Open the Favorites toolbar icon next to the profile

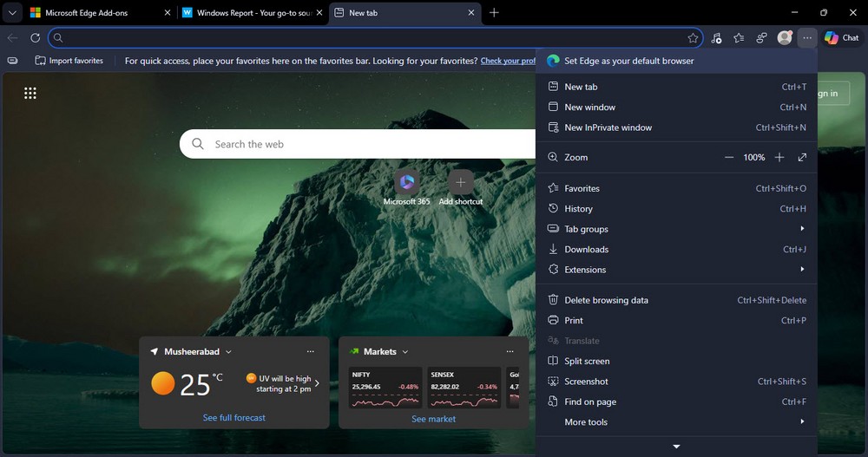pos(739,38)
